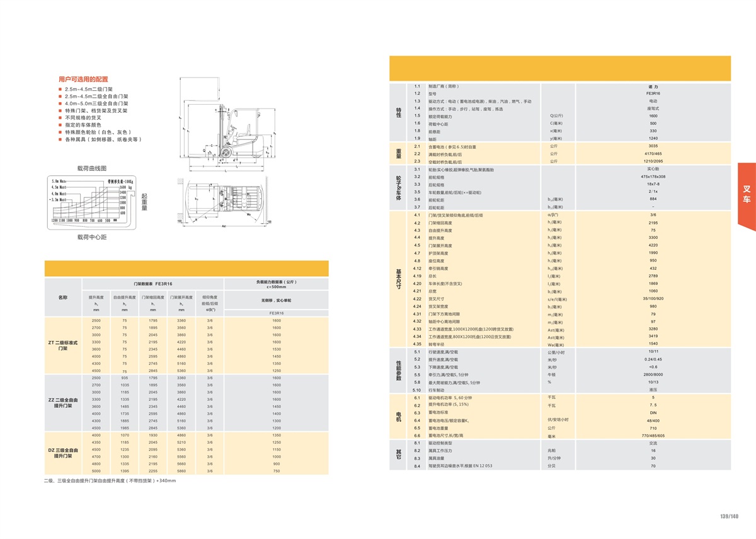756x539 pixels.
Task: Click the 起重量 label beside the chart
Action: pos(144,202)
